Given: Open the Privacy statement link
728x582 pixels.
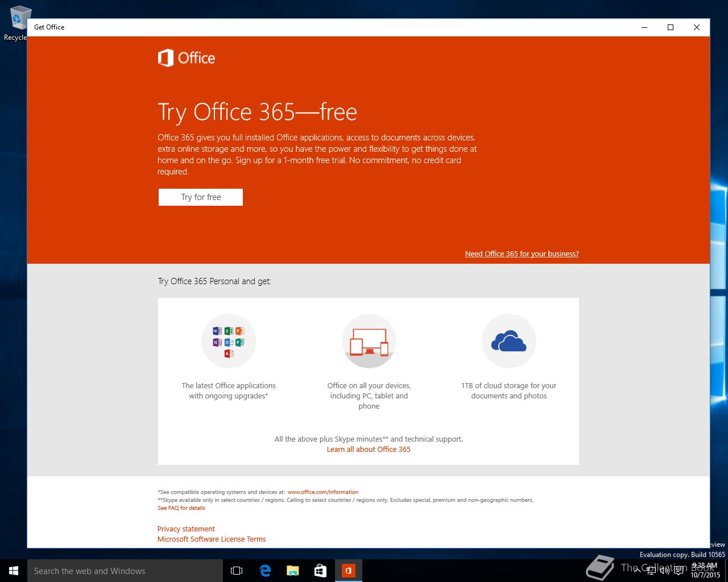Looking at the screenshot, I should pyautogui.click(x=186, y=529).
